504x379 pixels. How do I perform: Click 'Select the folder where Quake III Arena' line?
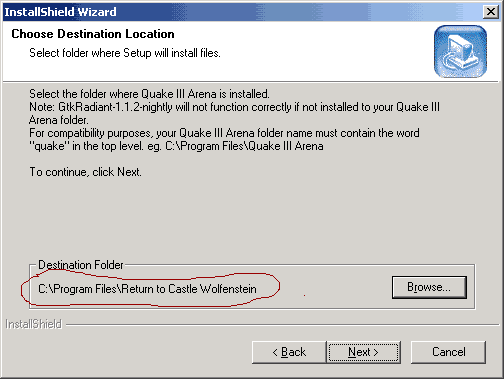(149, 94)
